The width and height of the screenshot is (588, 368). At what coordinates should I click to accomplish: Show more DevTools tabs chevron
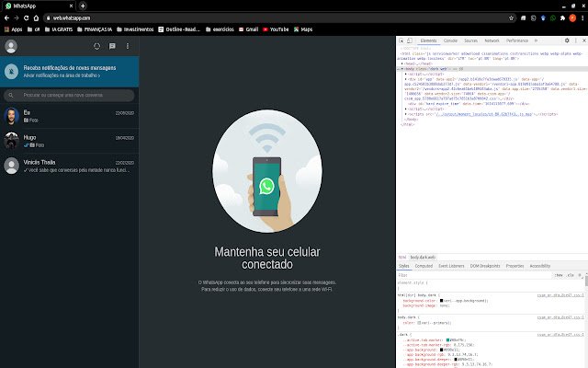536,40
